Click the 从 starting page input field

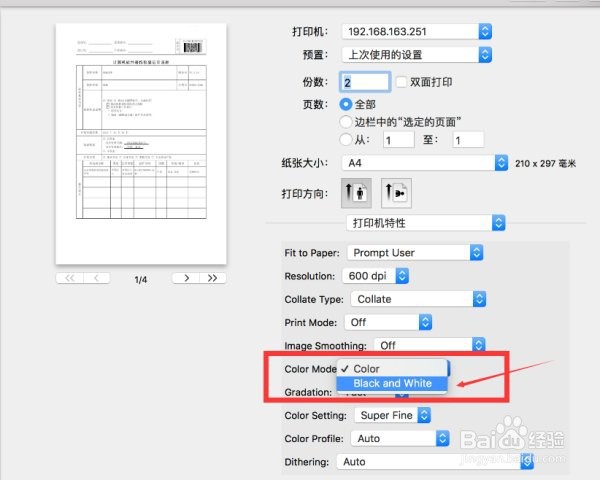pos(399,140)
